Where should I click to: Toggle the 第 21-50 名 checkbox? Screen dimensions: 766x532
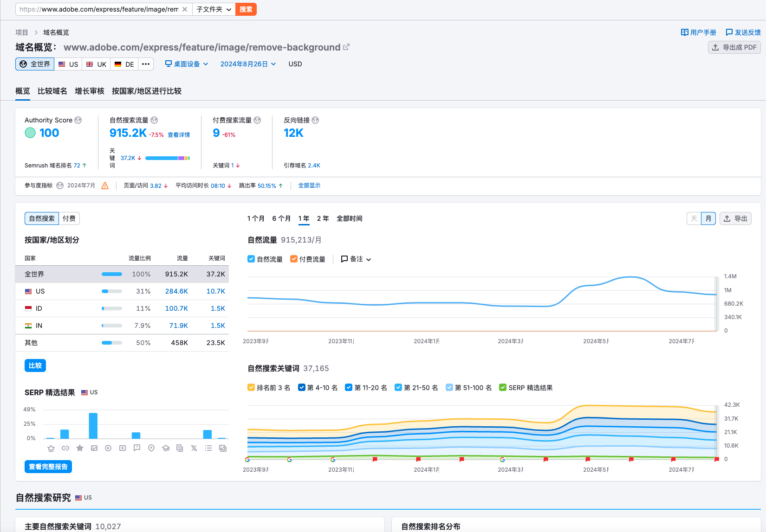coord(398,387)
